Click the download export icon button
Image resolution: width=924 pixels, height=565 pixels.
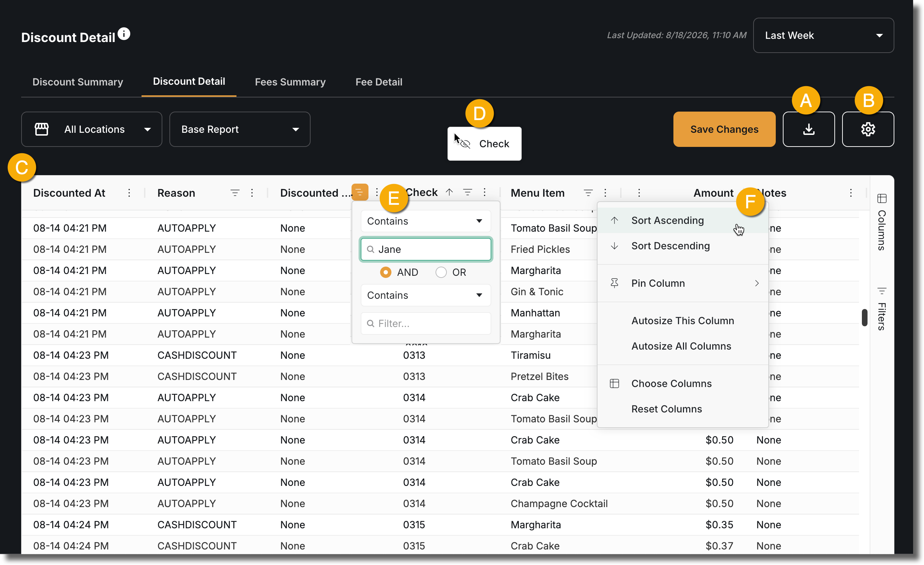(809, 129)
